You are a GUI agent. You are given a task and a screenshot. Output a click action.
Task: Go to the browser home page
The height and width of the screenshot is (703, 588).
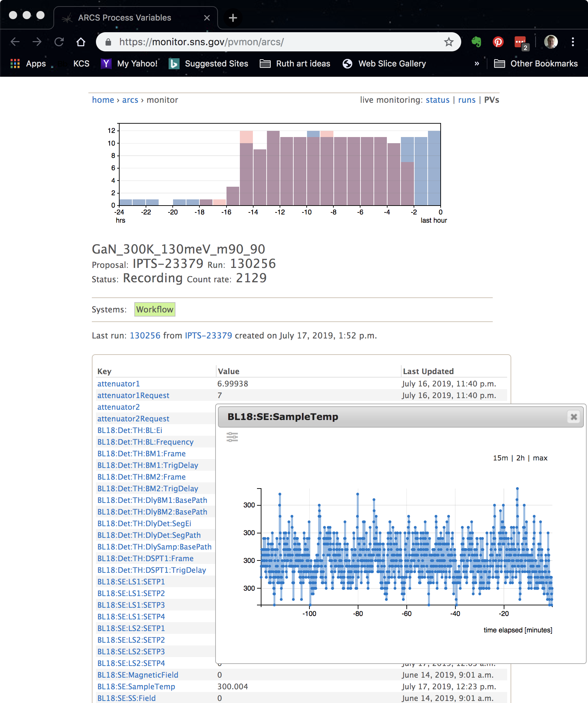coord(81,42)
